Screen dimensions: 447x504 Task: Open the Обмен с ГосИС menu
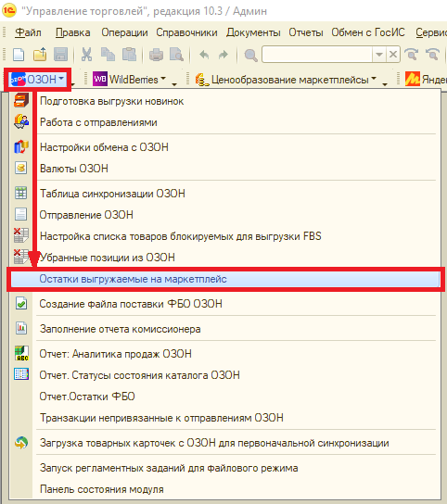368,32
